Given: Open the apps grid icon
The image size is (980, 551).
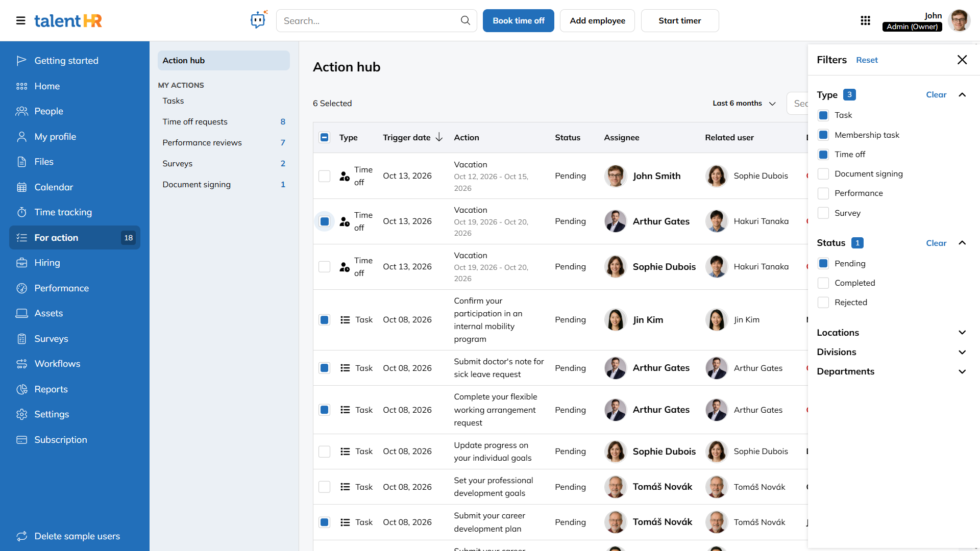Looking at the screenshot, I should [x=865, y=20].
